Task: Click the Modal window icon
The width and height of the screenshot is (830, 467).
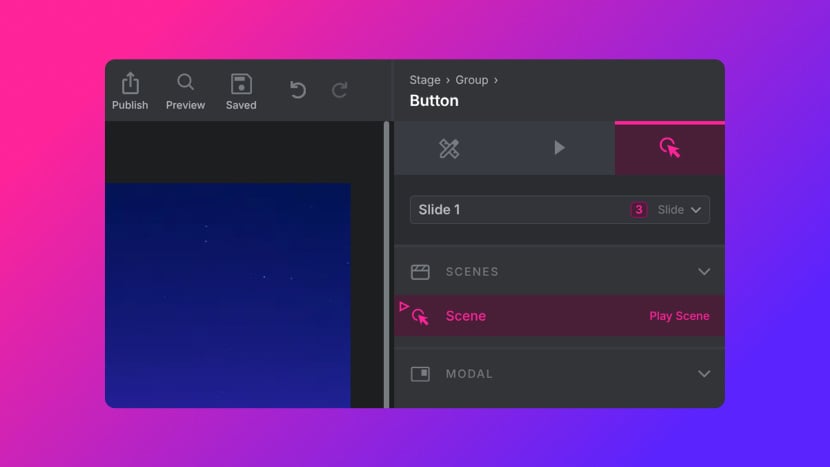Action: coord(420,374)
